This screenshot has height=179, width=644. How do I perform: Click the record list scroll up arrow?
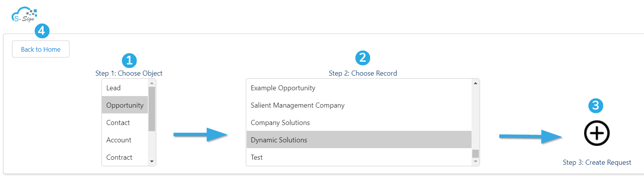pyautogui.click(x=475, y=83)
